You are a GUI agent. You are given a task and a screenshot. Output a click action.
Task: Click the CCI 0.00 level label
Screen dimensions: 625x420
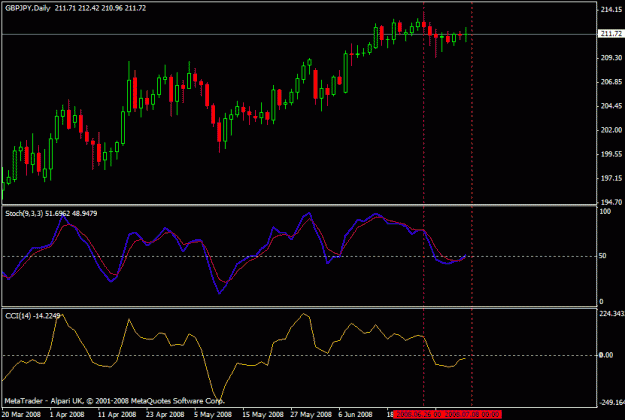[606, 355]
